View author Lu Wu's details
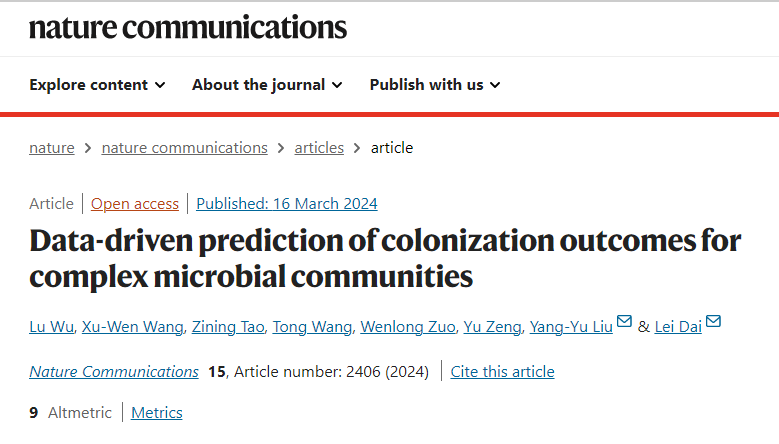The height and width of the screenshot is (444, 779). [x=51, y=327]
